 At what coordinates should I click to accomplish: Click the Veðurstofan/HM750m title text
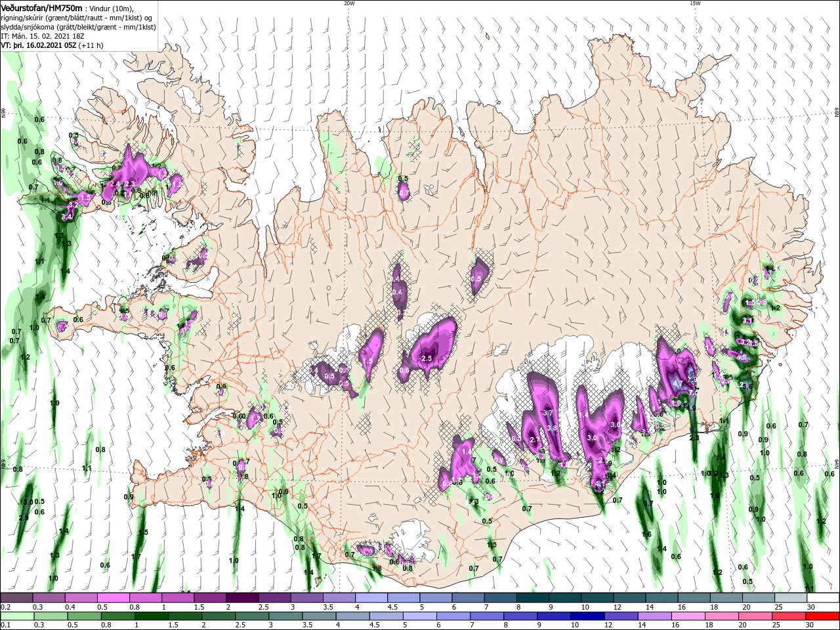click(x=42, y=7)
